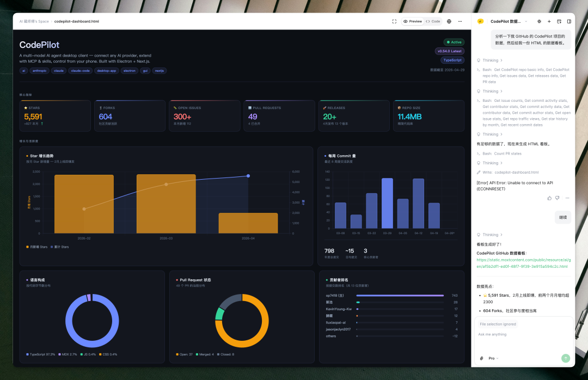The width and height of the screenshot is (588, 380).
Task: Open the preview toolbar three-dots menu
Action: (460, 21)
